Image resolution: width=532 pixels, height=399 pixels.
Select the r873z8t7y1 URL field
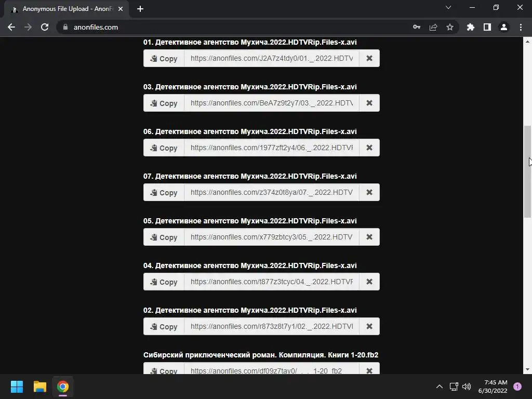pos(272,326)
